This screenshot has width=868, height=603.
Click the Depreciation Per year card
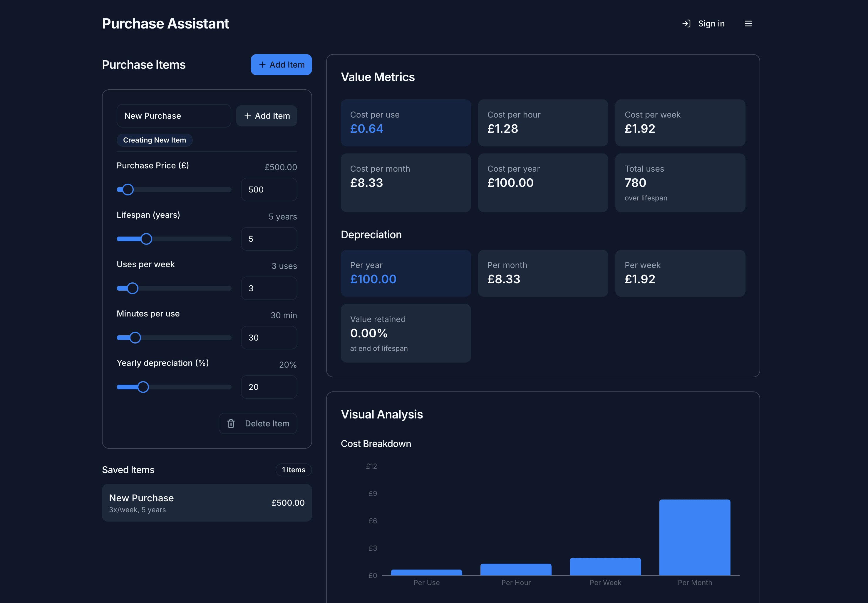[406, 273]
